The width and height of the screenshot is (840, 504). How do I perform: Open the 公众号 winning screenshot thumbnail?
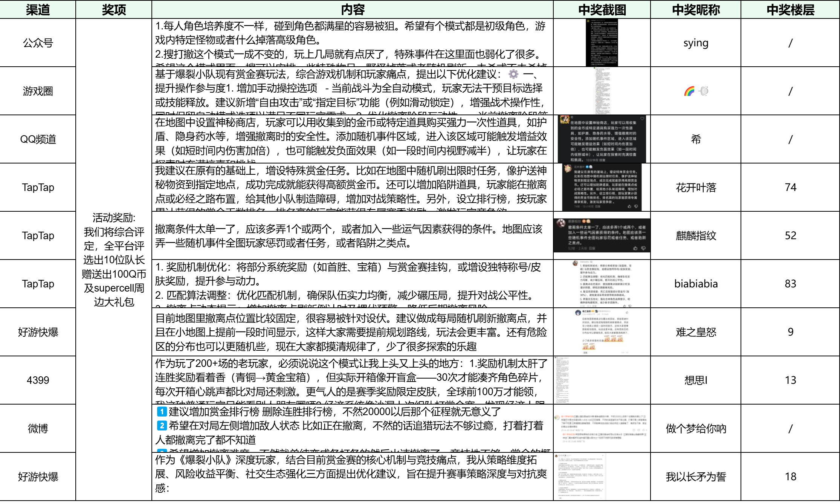tap(602, 43)
